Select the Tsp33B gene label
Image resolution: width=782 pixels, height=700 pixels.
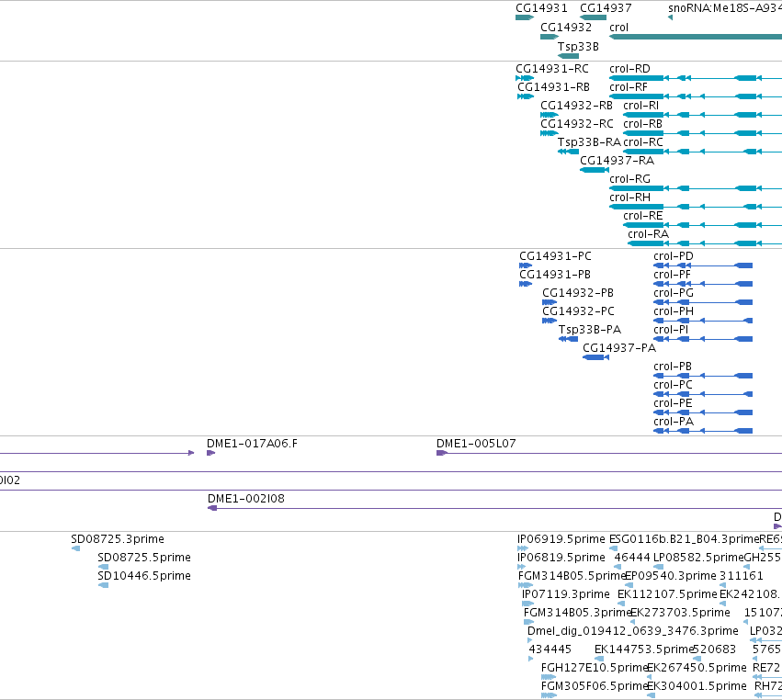(578, 46)
